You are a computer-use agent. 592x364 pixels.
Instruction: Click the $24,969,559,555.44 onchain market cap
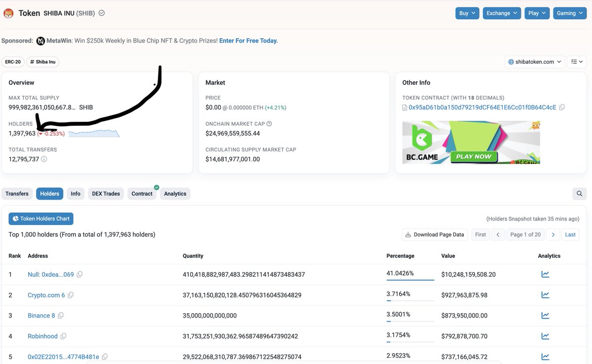[232, 134]
